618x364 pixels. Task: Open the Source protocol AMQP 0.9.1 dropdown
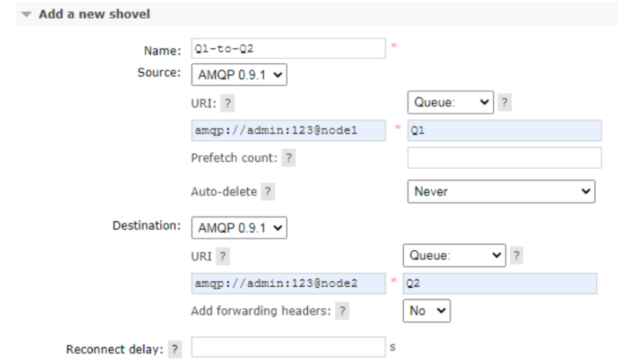(x=239, y=75)
